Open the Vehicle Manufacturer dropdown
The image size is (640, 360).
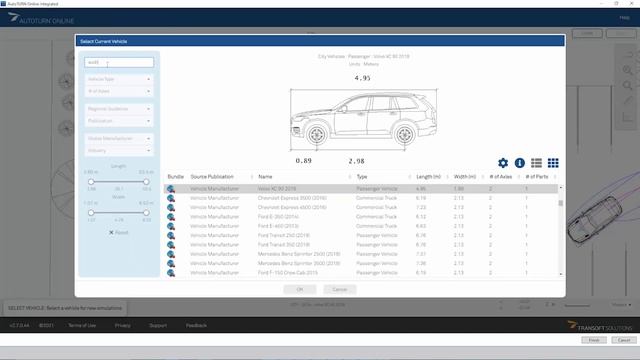point(119,139)
